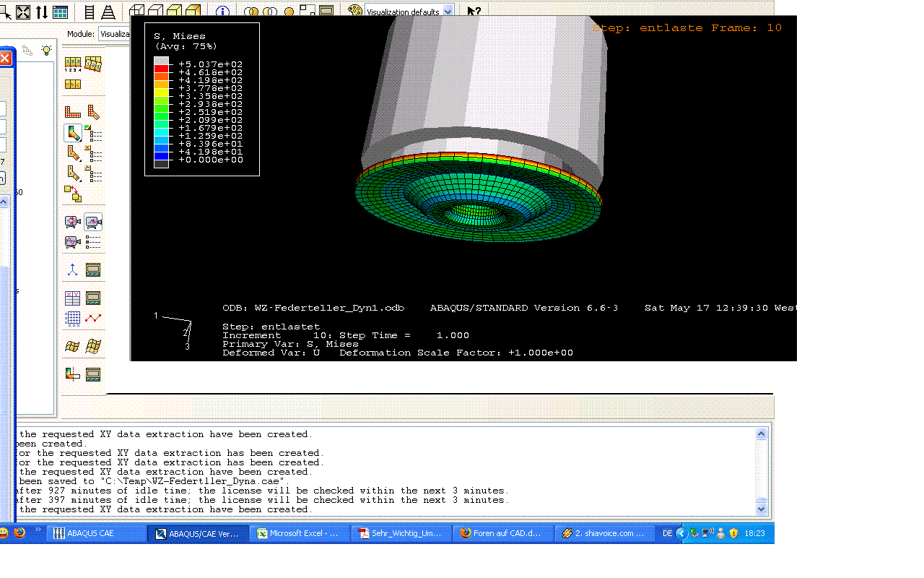
Task: Open the saved views table icon
Action: (61, 12)
